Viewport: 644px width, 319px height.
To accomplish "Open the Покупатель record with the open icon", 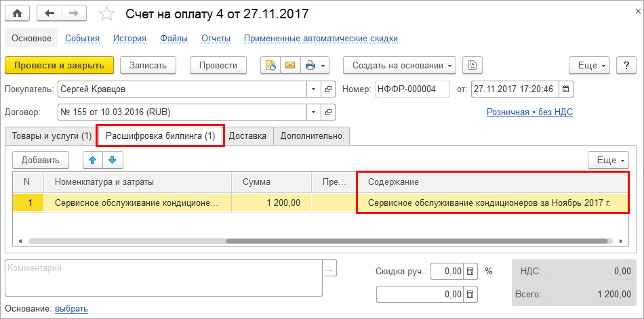I will point(328,89).
